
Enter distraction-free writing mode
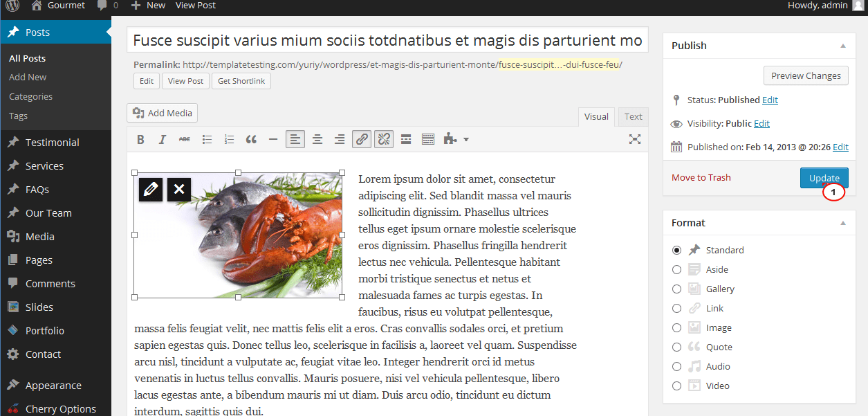click(635, 138)
